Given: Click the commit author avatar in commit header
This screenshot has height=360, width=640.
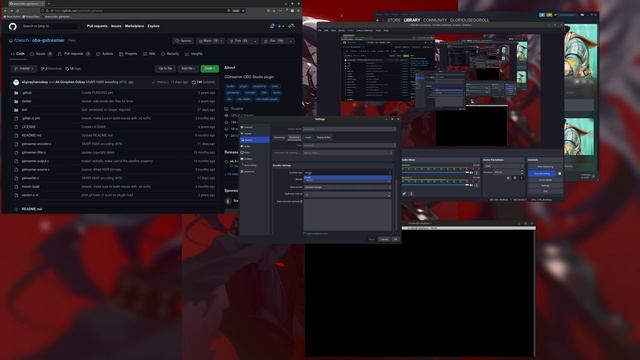Looking at the screenshot, I should coord(16,82).
